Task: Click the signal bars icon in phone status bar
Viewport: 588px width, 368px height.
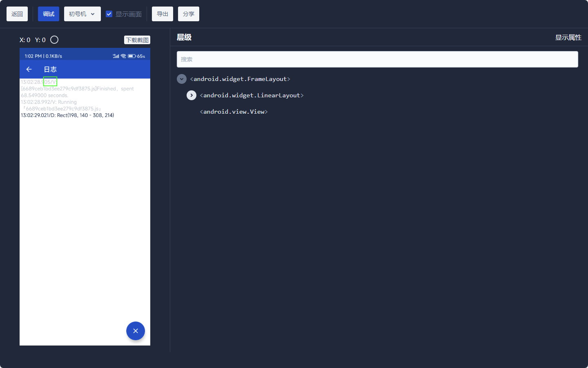Action: [x=116, y=56]
